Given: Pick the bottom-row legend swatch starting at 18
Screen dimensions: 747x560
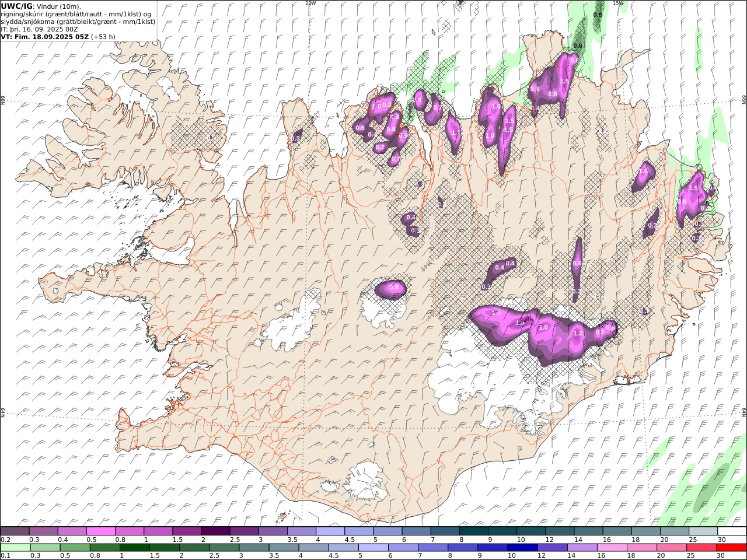Looking at the screenshot, I should pos(641,547).
